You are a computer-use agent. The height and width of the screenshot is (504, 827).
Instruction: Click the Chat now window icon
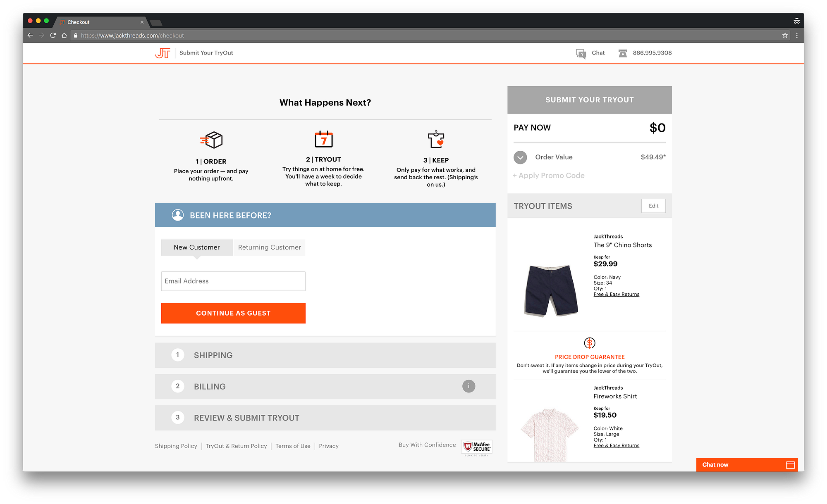point(790,465)
